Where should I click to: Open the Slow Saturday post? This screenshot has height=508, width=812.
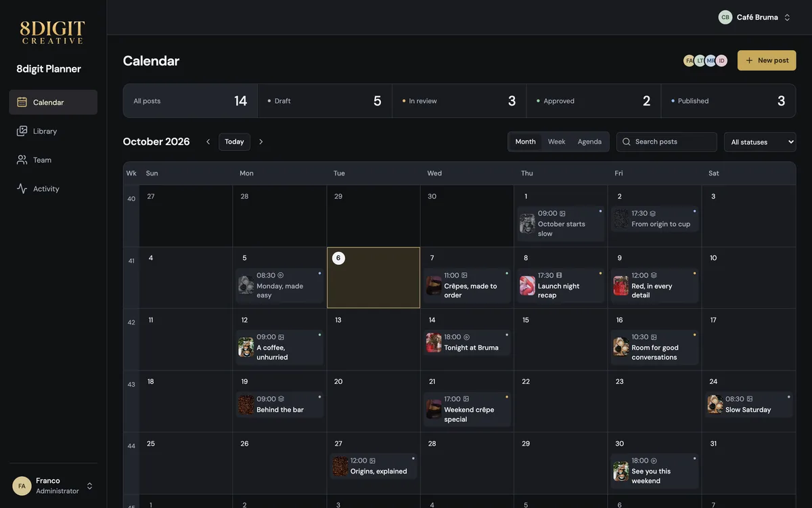click(748, 404)
